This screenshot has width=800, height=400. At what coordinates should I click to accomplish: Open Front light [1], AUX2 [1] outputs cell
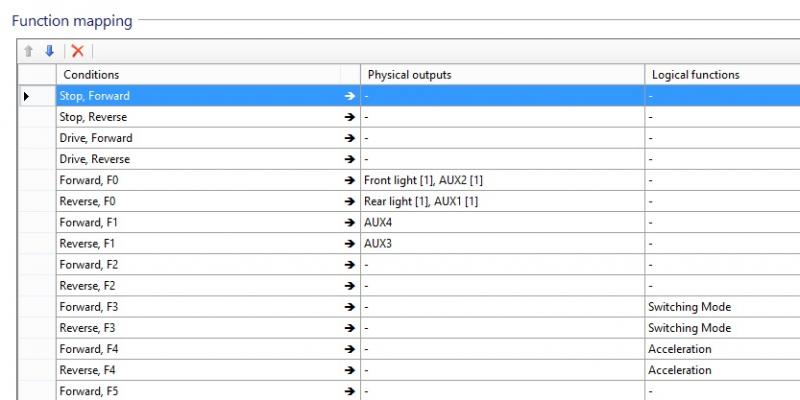point(503,180)
